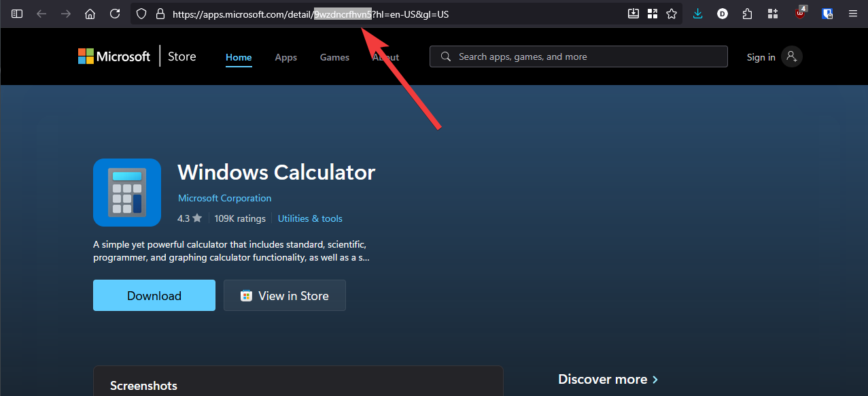Click the tracking protection shield icon
The image size is (868, 396).
pyautogui.click(x=141, y=14)
